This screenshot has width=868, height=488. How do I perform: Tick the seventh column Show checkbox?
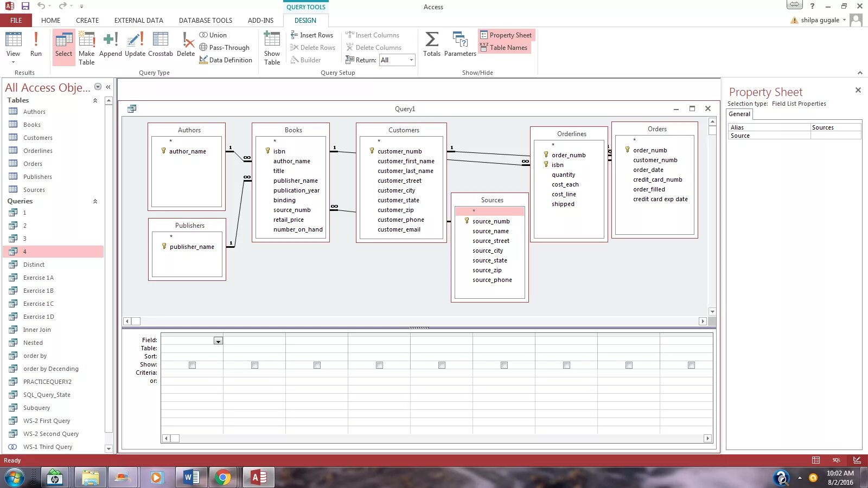click(x=566, y=365)
